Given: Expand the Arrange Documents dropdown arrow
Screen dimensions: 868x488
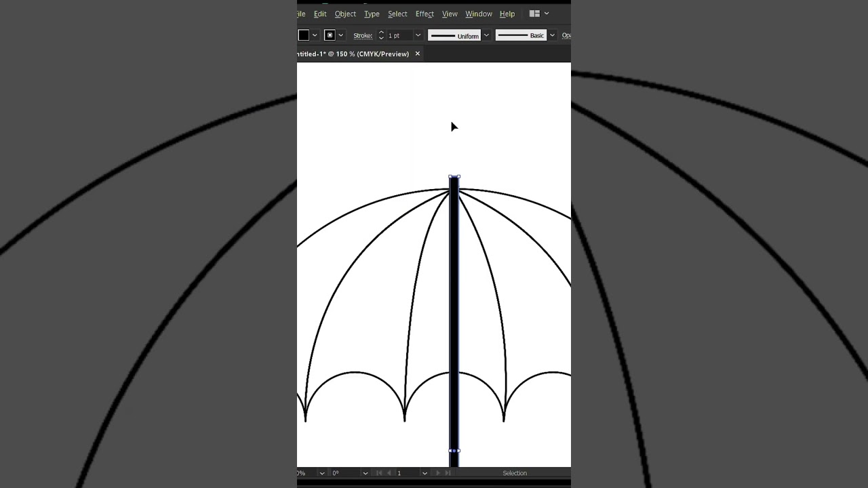Looking at the screenshot, I should 547,14.
